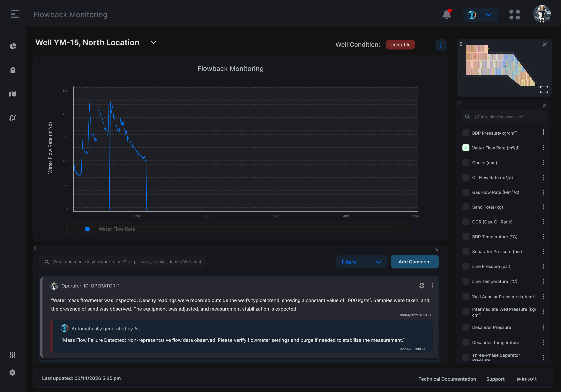Focus the variable search field
The image size is (561, 392).
[503, 117]
